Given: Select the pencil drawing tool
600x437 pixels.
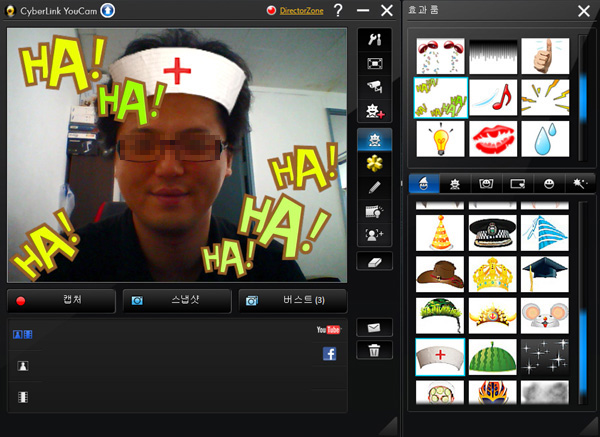Looking at the screenshot, I should pos(374,188).
